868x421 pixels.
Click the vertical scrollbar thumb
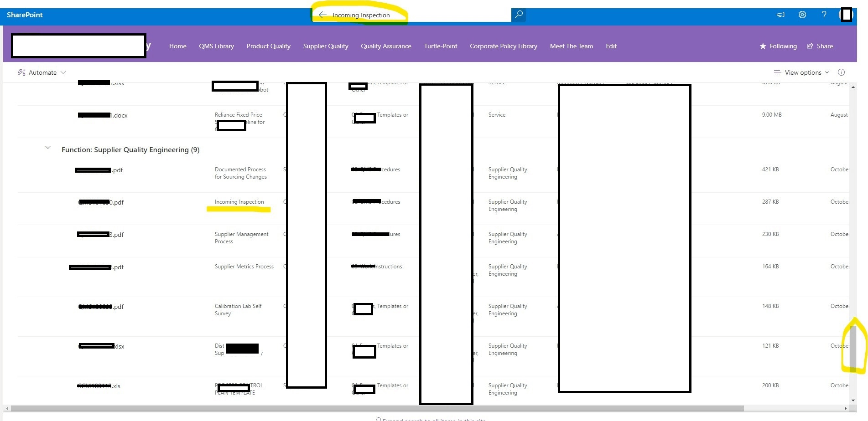853,349
